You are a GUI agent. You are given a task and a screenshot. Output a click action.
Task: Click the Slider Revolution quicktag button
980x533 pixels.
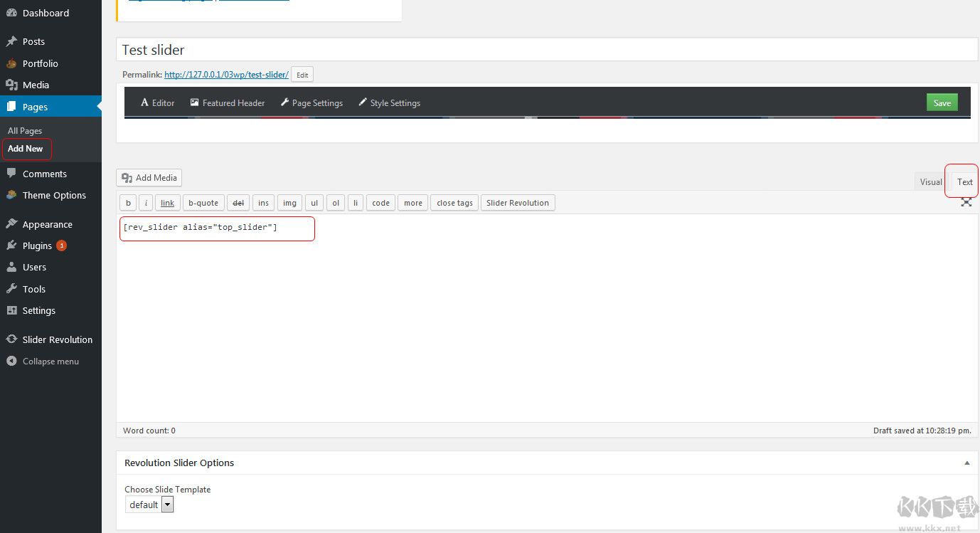518,203
